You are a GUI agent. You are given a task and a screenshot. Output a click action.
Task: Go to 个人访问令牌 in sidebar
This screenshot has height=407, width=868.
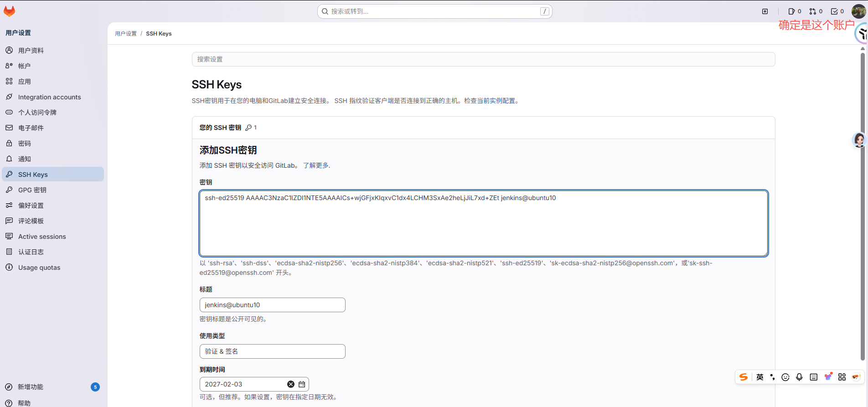click(37, 113)
